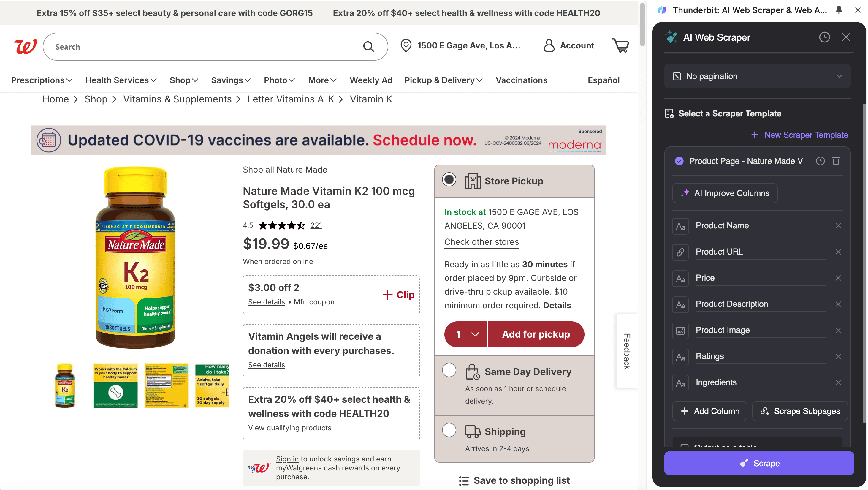
Task: Delete the Product Page template with trash icon
Action: [x=836, y=161]
